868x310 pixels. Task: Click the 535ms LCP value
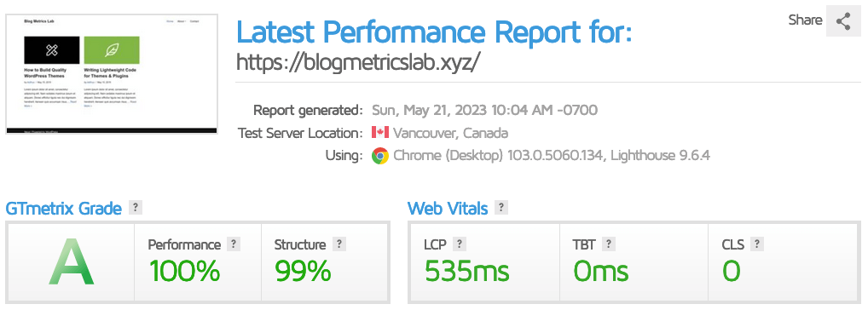[467, 272]
